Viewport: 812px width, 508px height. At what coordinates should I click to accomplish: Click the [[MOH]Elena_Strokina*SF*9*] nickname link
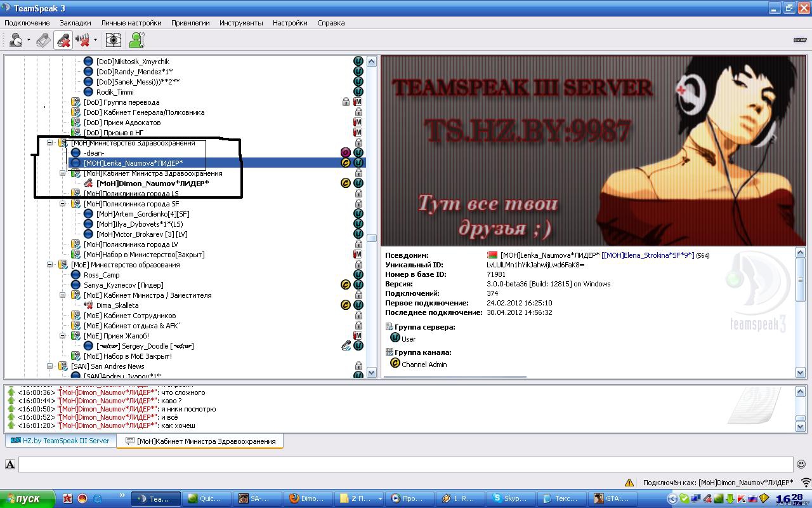(x=648, y=255)
